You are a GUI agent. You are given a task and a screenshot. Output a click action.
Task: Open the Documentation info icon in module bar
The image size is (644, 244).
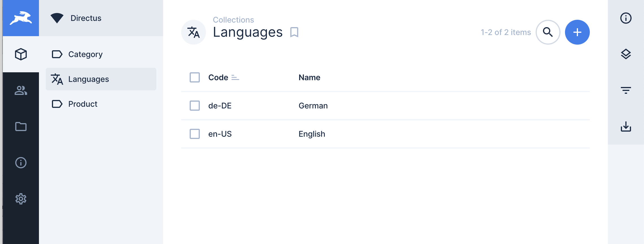coord(21,163)
